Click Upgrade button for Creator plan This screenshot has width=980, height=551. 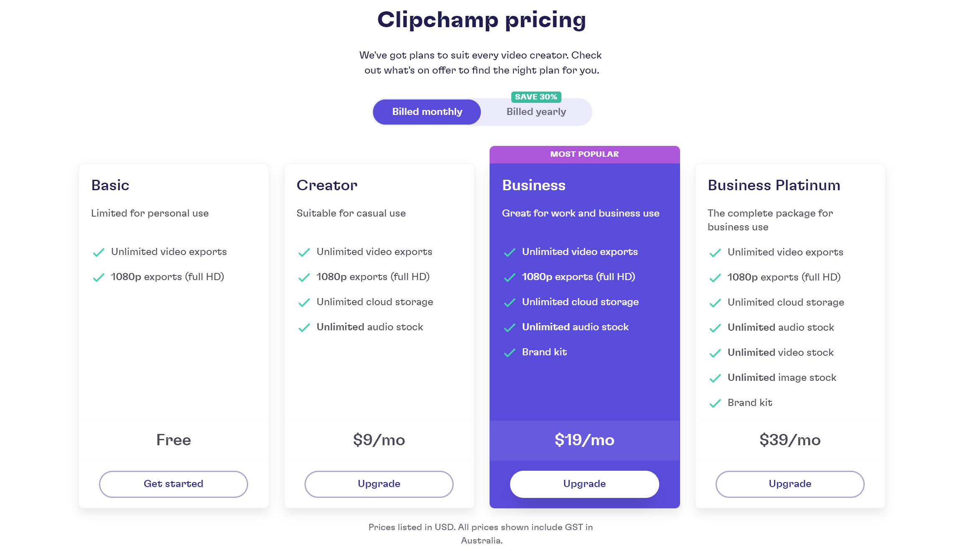click(379, 484)
